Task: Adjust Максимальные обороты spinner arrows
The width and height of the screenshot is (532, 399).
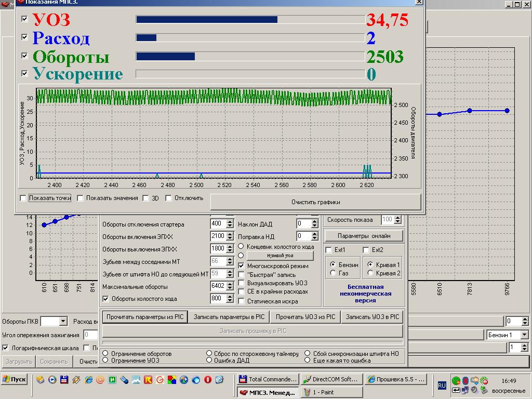Action: [230, 286]
